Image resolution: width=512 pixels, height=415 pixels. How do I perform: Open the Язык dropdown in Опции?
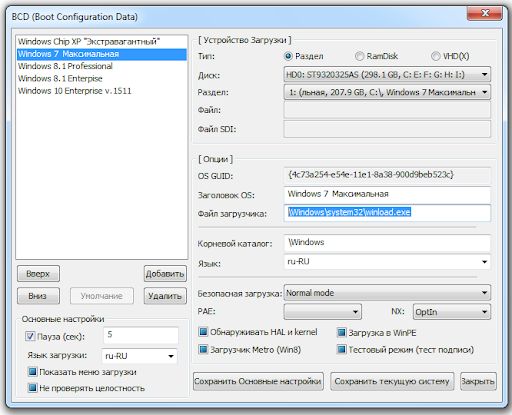pos(387,262)
